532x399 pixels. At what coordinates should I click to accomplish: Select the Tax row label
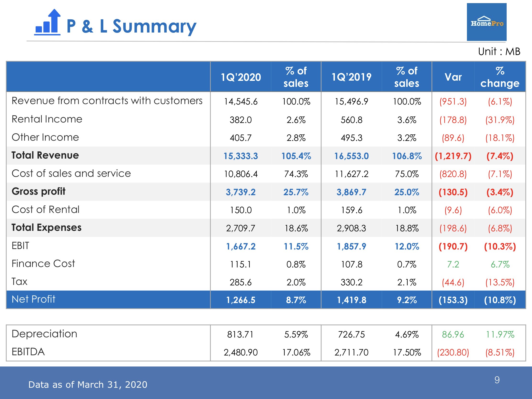coord(19,282)
